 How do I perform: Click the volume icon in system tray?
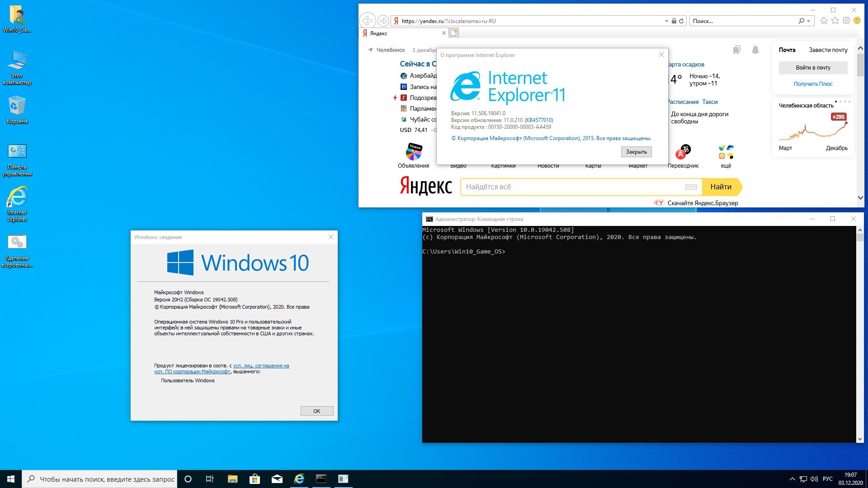pos(814,479)
